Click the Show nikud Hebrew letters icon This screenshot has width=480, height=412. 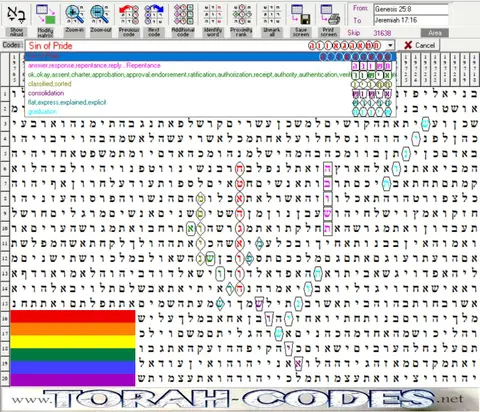click(16, 15)
